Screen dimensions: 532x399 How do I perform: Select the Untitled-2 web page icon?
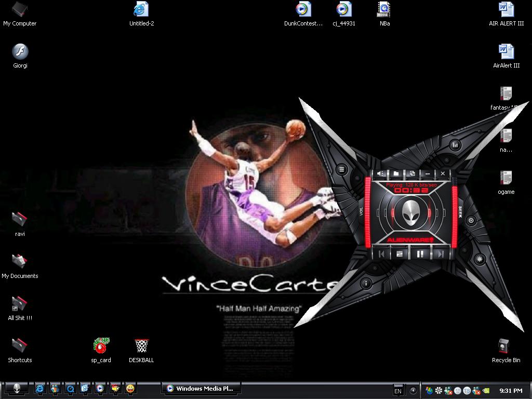[x=141, y=14]
